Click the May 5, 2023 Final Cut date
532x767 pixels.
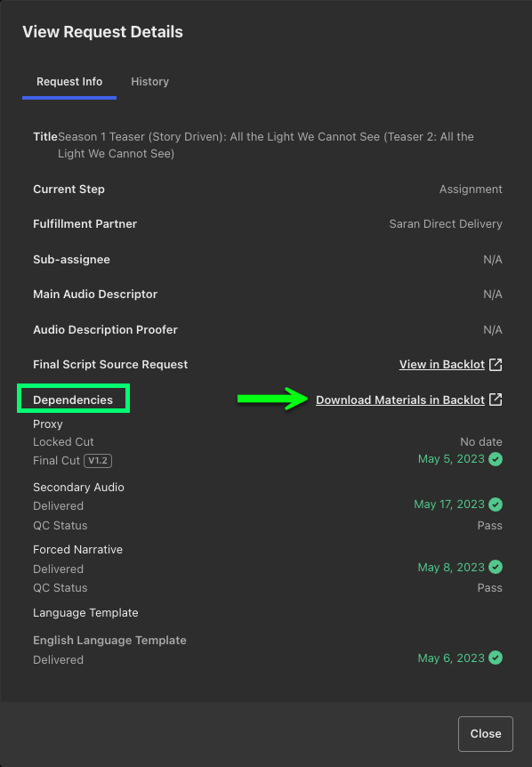click(451, 459)
